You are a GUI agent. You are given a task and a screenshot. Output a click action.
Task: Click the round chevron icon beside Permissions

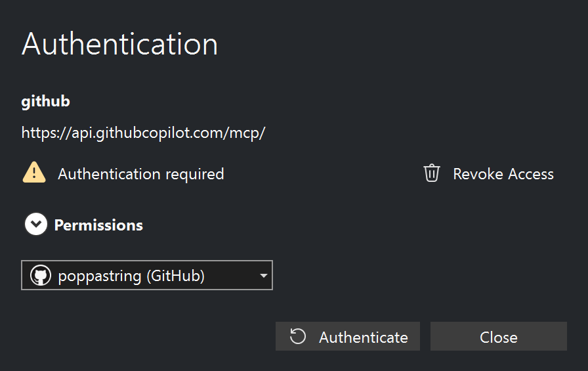coord(36,225)
